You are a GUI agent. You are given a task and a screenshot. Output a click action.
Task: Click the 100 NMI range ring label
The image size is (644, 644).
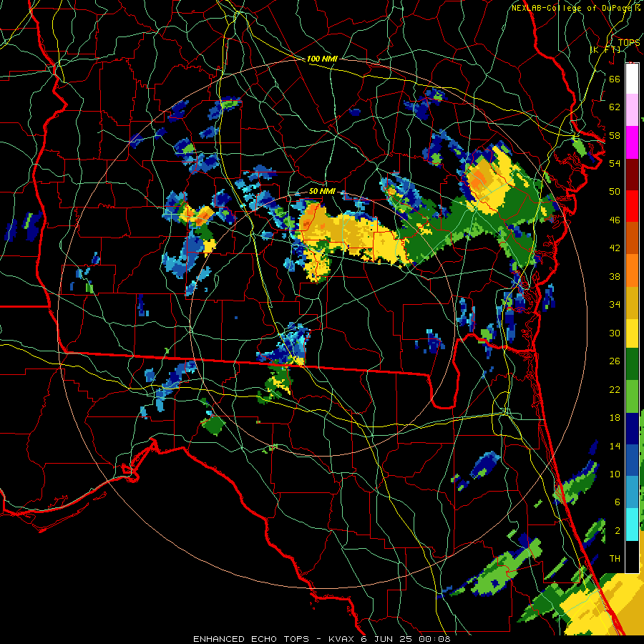point(322,59)
